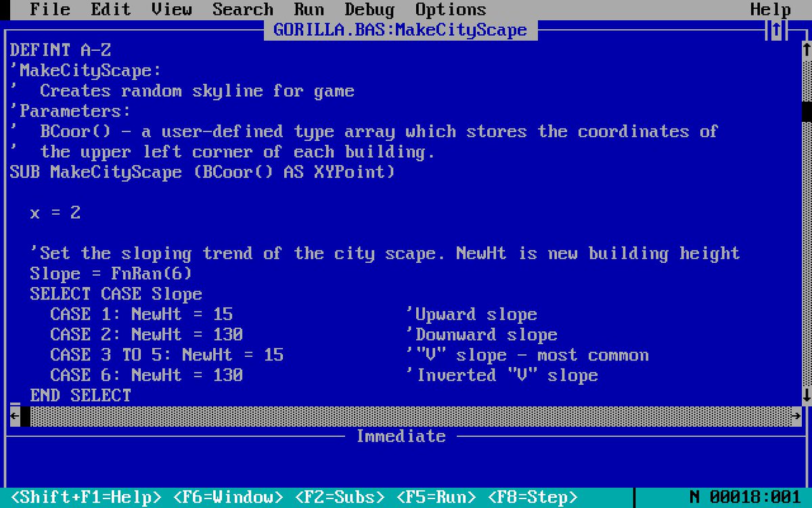The image size is (812, 508).
Task: Click the N indicator in status bar
Action: click(x=695, y=497)
